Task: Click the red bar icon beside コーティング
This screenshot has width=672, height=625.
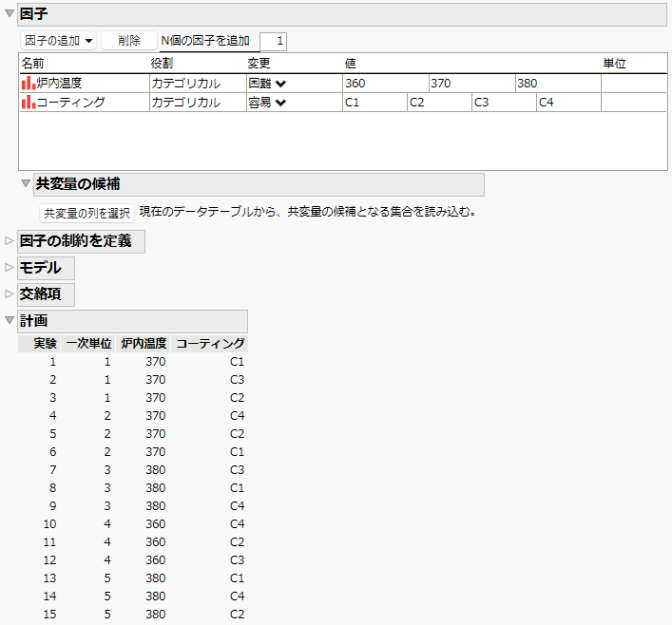Action: coord(29,103)
